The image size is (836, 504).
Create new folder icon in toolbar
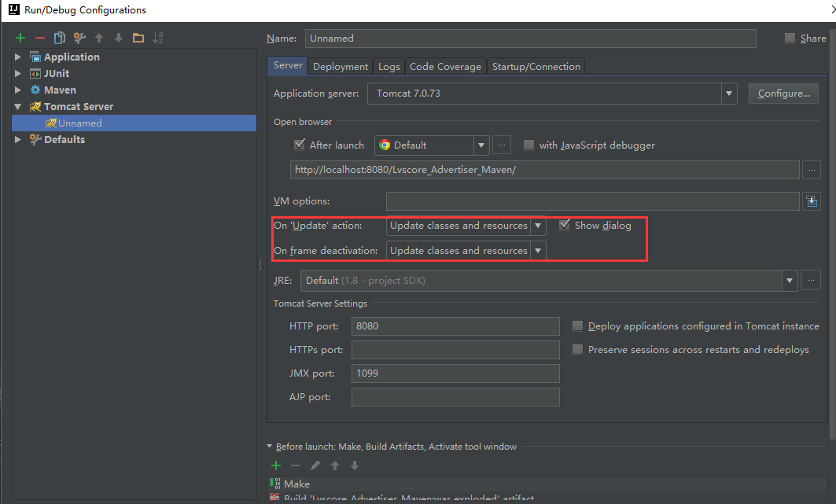pyautogui.click(x=138, y=38)
